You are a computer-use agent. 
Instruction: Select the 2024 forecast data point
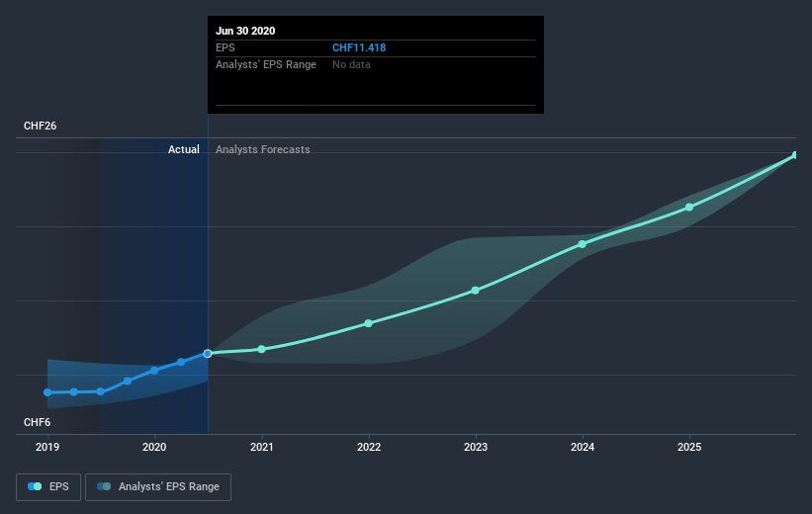[583, 244]
